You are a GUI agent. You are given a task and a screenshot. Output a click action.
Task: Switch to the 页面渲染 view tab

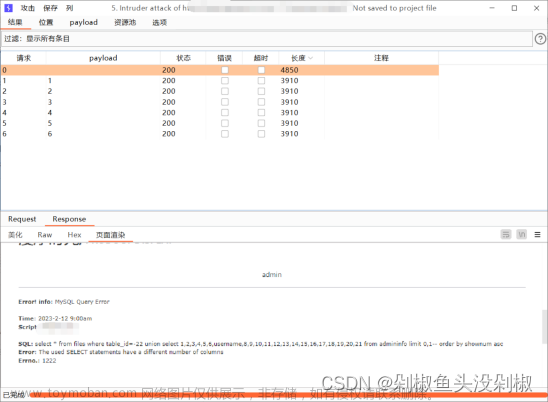coord(110,235)
